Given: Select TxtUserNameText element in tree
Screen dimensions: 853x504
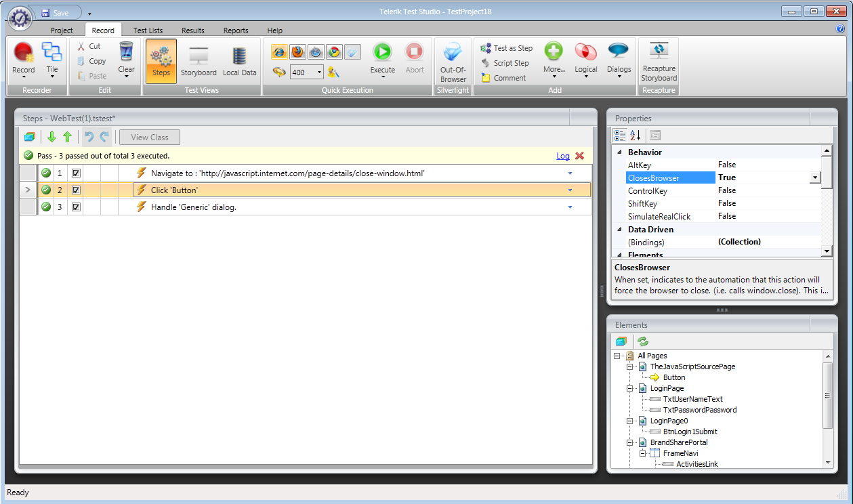Looking at the screenshot, I should pos(692,399).
